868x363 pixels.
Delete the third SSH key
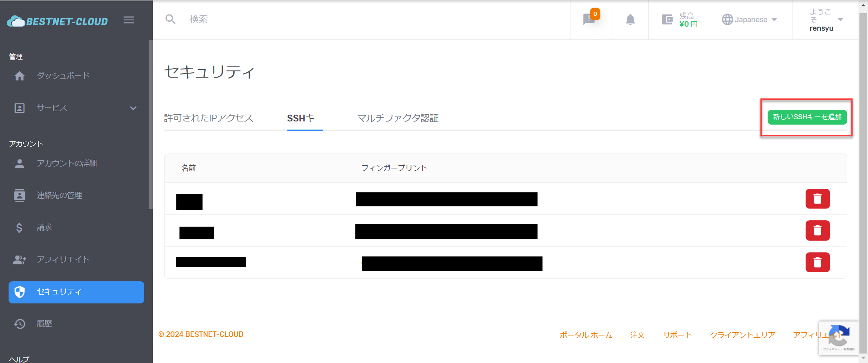(817, 262)
